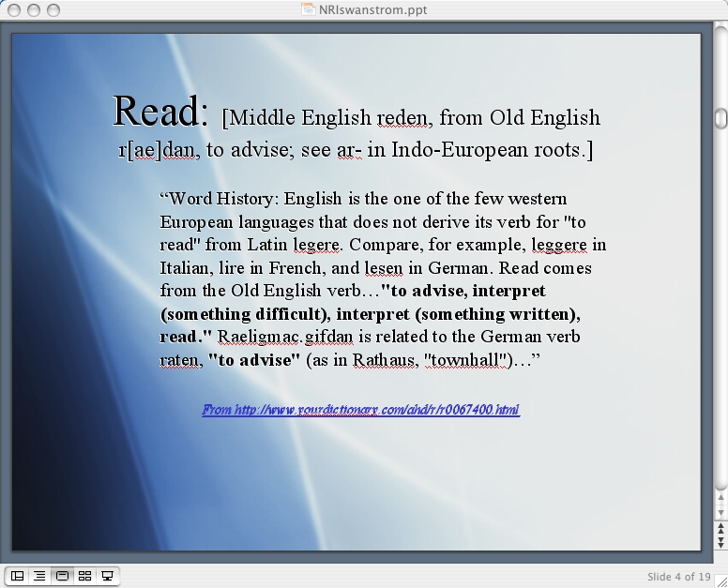Click the scroll up arrow

coord(721,498)
